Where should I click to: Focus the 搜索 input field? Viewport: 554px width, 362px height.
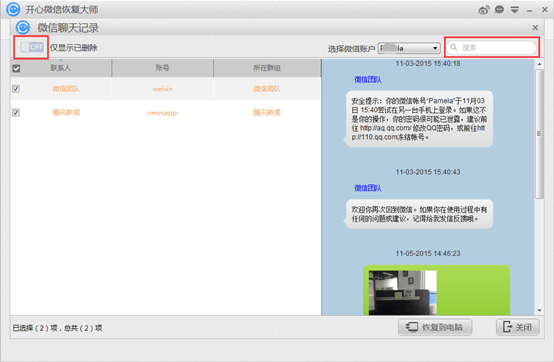click(x=491, y=47)
